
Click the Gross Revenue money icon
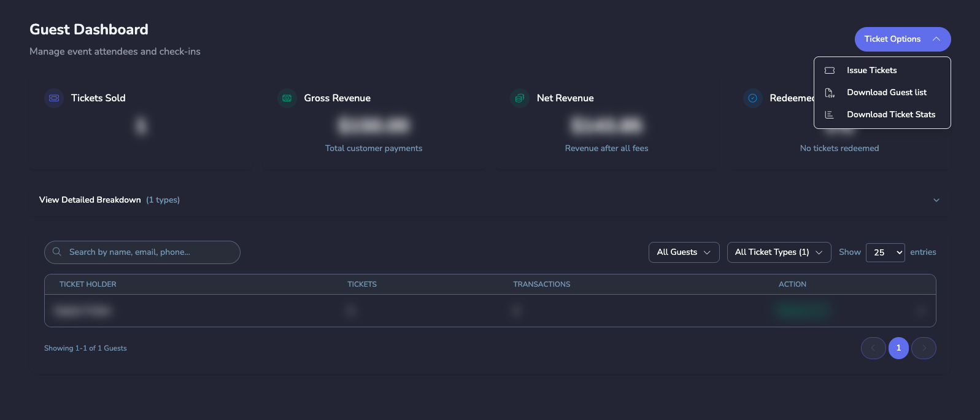coord(287,98)
